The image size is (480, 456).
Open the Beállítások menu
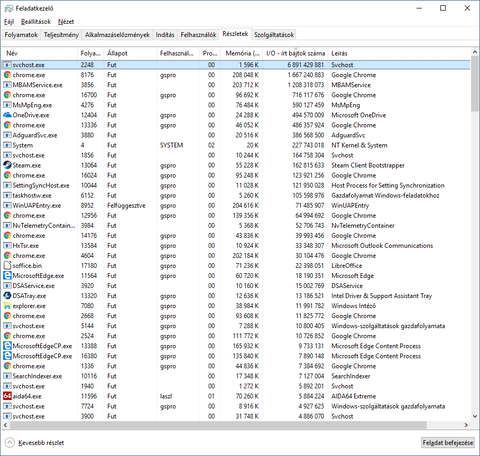coord(36,22)
